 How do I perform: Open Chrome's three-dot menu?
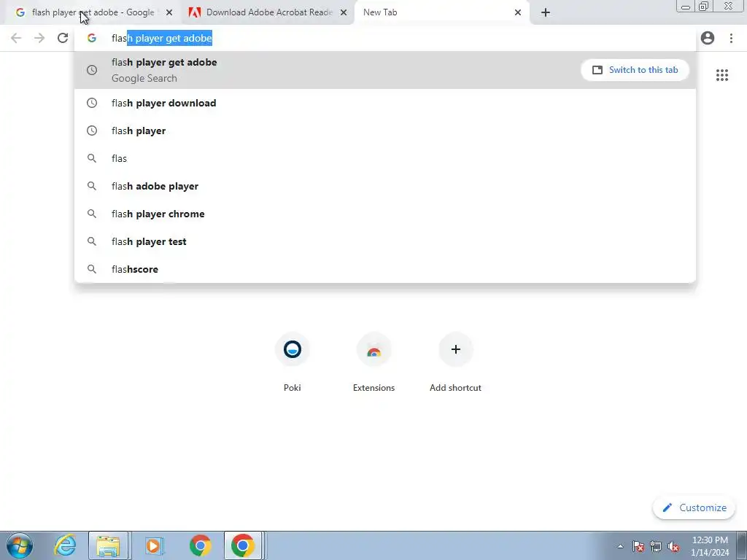pos(731,38)
